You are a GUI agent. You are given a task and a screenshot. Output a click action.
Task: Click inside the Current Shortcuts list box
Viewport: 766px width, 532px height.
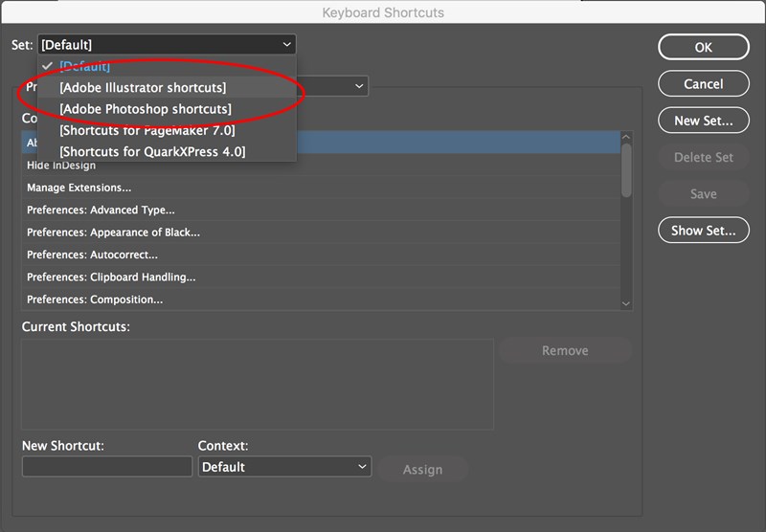(258, 384)
